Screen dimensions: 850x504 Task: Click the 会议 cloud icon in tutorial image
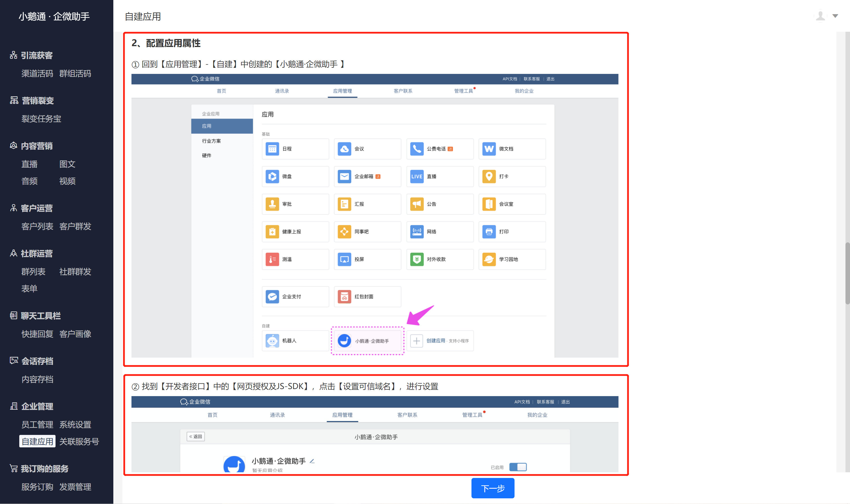tap(344, 149)
